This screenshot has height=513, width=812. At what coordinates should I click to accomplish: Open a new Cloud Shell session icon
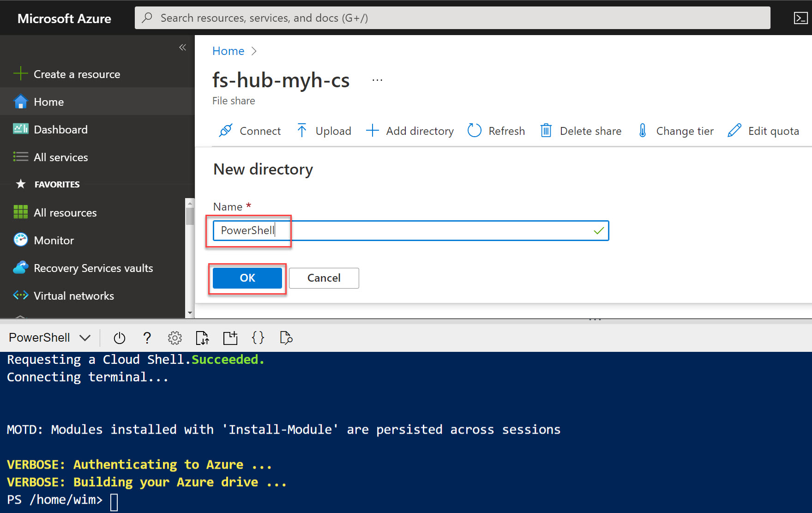[230, 338]
